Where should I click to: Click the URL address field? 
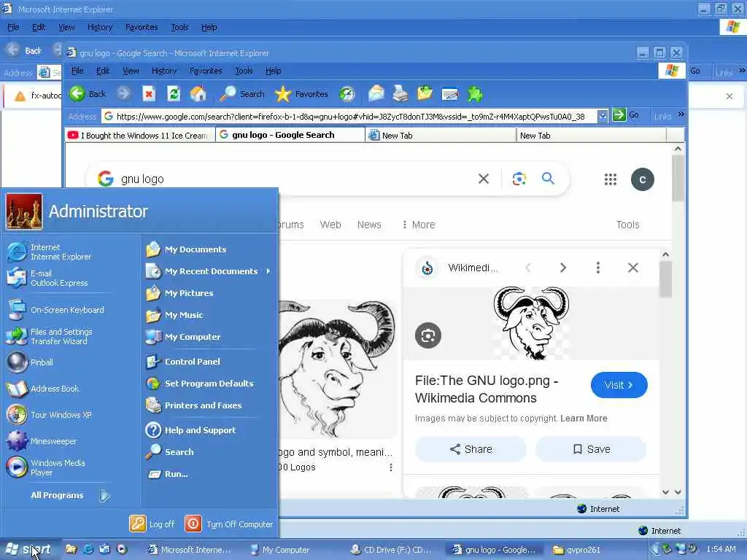pyautogui.click(x=350, y=116)
